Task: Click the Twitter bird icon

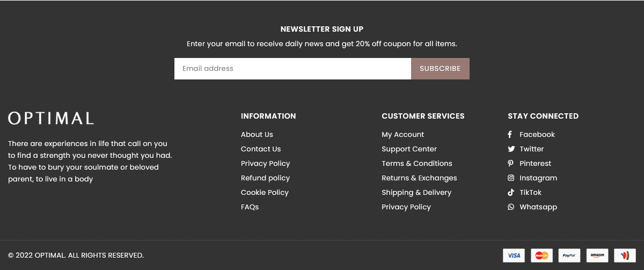Action: 511,149
